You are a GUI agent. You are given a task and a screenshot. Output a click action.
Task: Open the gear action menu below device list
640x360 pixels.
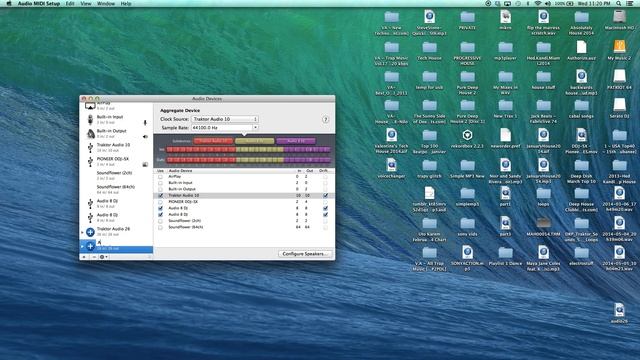point(103,257)
